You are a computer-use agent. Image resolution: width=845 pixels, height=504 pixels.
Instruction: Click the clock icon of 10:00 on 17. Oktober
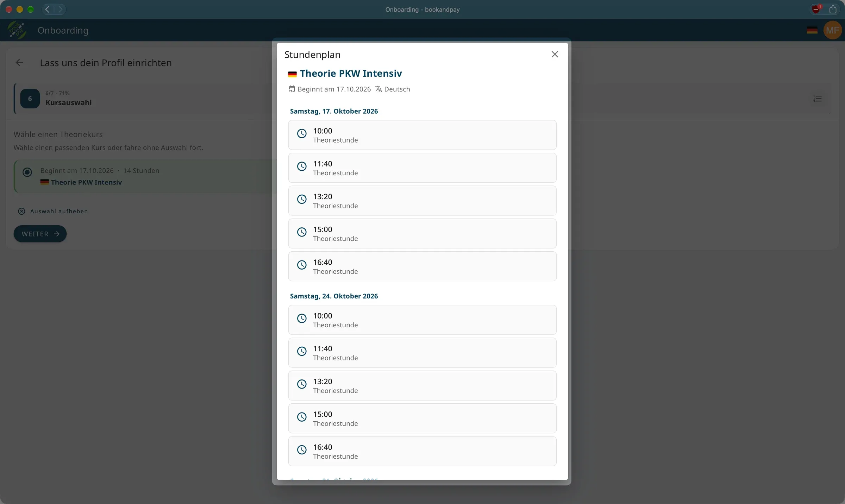coord(302,133)
